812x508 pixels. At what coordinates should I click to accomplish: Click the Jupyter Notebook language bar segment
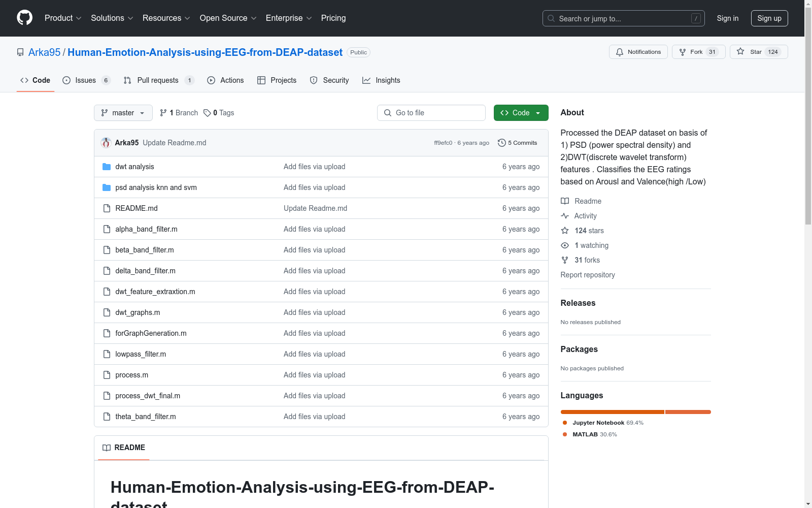click(x=613, y=412)
